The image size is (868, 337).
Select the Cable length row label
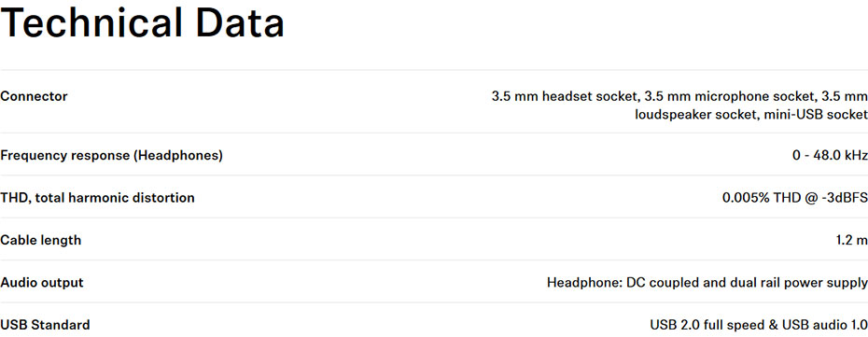tap(40, 240)
